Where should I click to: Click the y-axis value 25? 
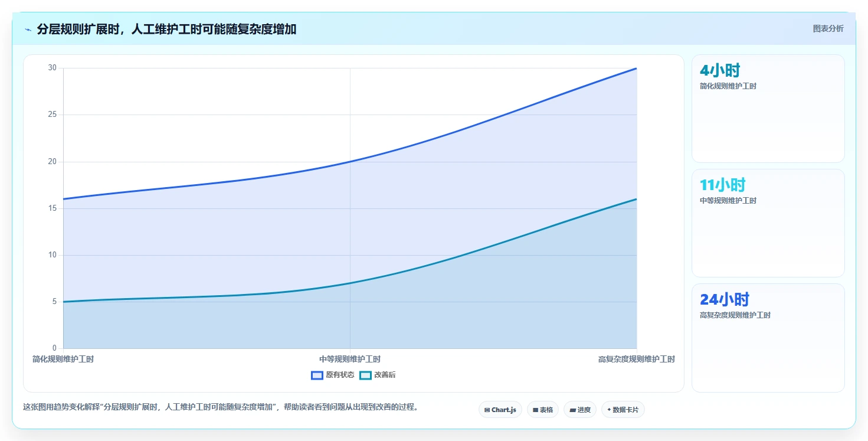click(53, 115)
